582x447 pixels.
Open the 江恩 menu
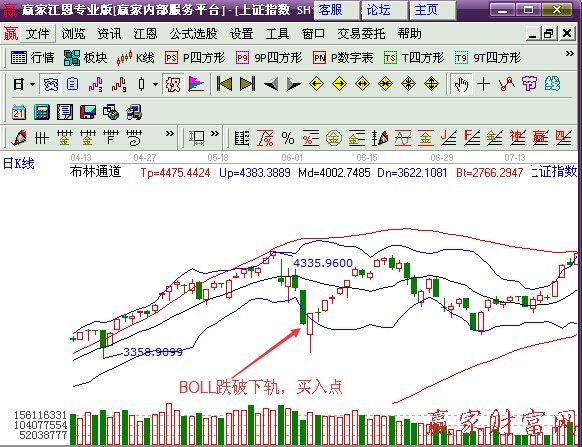pyautogui.click(x=145, y=34)
